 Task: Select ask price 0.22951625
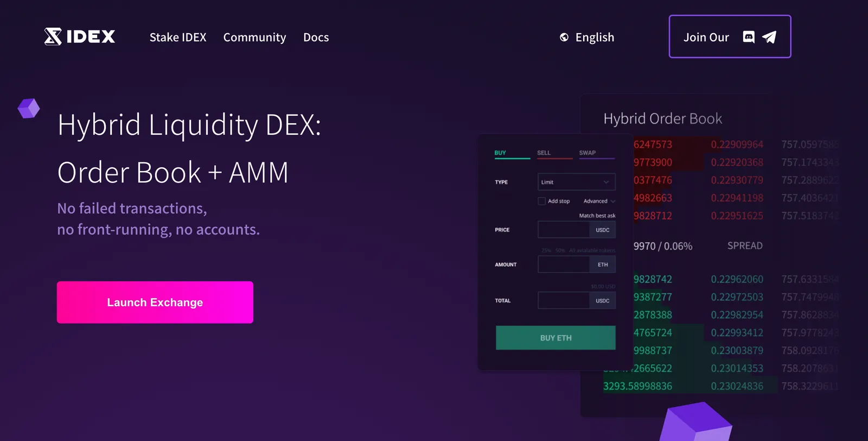click(x=737, y=216)
